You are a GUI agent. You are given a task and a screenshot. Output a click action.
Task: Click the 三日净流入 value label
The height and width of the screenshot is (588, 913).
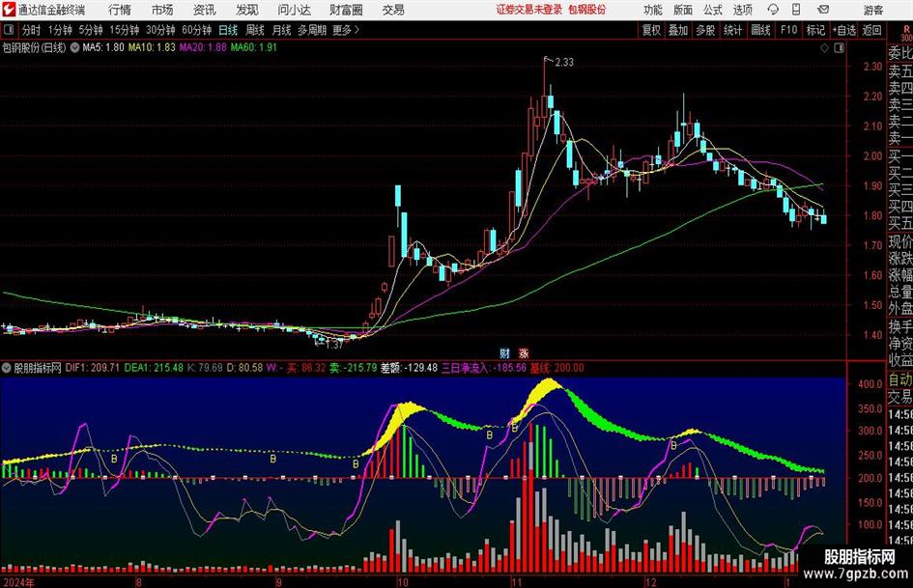484,367
